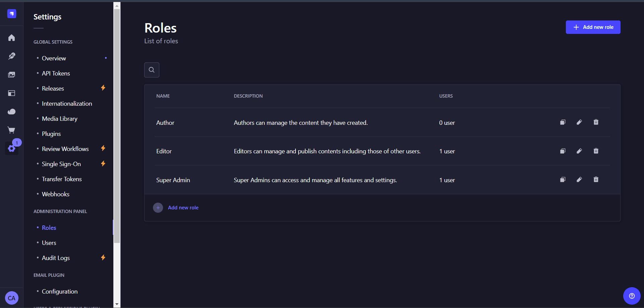Delete the Author role trash icon
Screen dimensions: 644x308
pyautogui.click(x=596, y=122)
